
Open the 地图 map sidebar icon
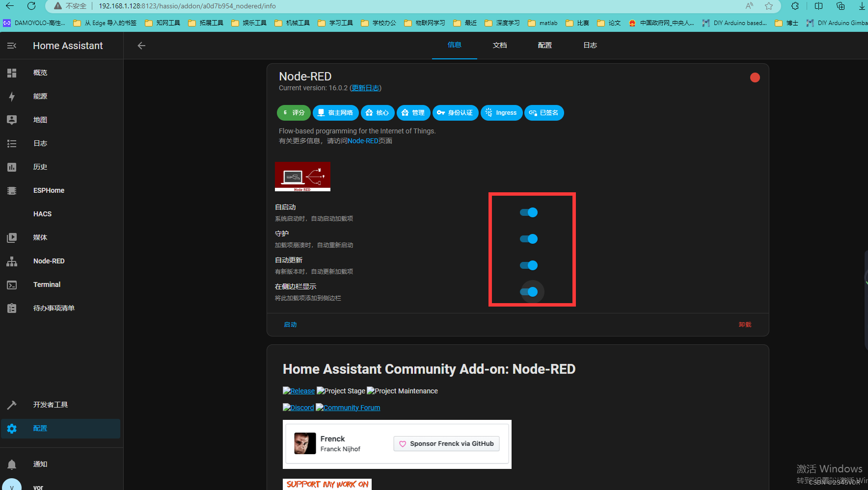point(12,120)
